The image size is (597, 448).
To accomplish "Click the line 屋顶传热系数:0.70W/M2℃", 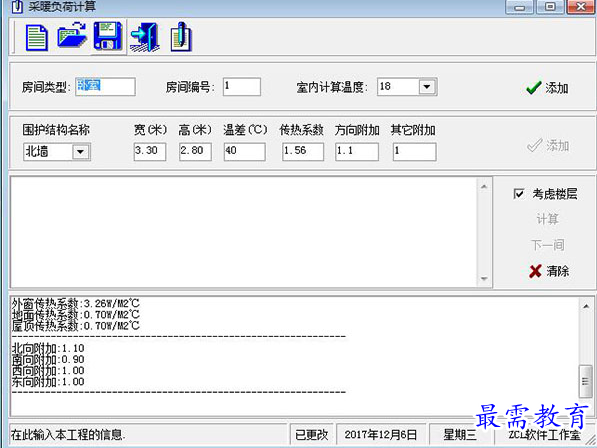I will coord(76,326).
